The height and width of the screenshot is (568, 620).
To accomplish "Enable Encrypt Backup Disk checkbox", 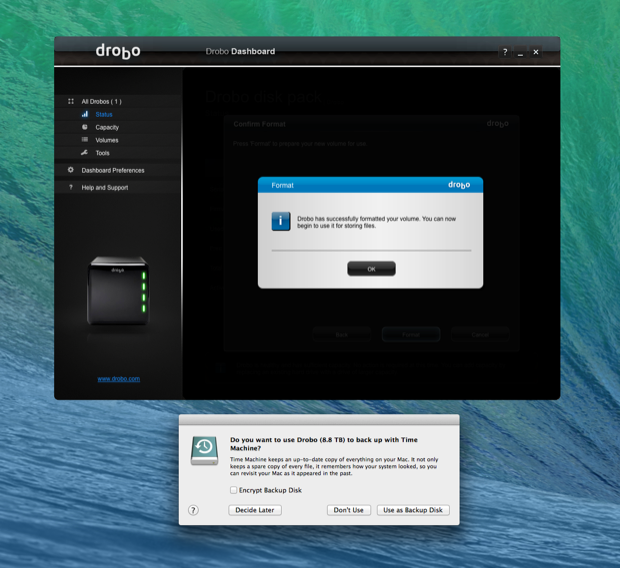I will (x=234, y=490).
